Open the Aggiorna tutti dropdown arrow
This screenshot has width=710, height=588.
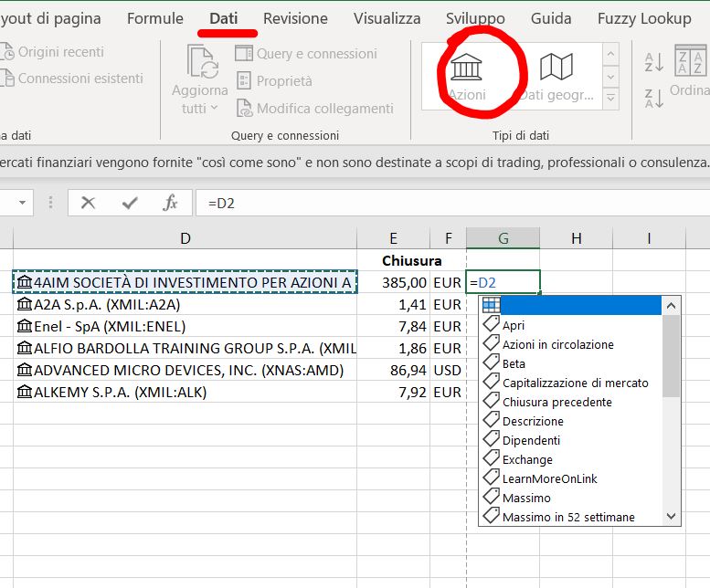click(x=214, y=108)
